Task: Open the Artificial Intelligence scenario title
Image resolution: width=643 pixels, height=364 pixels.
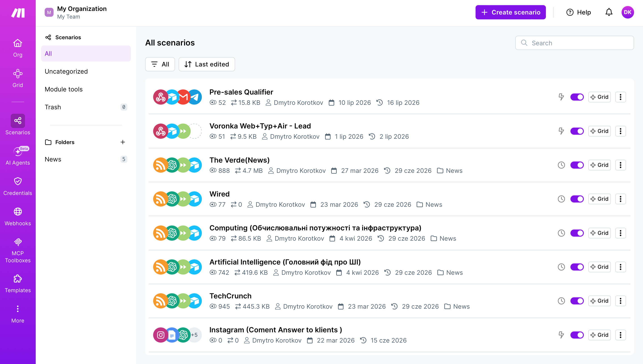Action: click(285, 262)
